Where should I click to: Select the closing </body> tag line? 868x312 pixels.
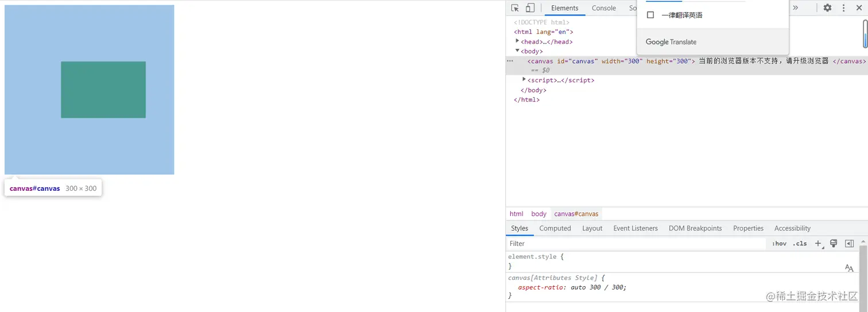click(x=533, y=90)
